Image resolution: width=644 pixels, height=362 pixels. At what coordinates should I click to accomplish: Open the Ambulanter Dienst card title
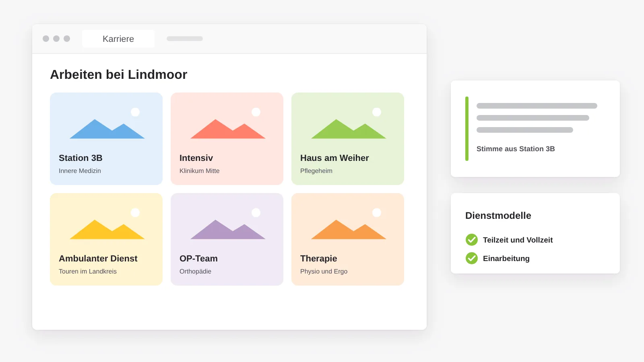click(98, 259)
